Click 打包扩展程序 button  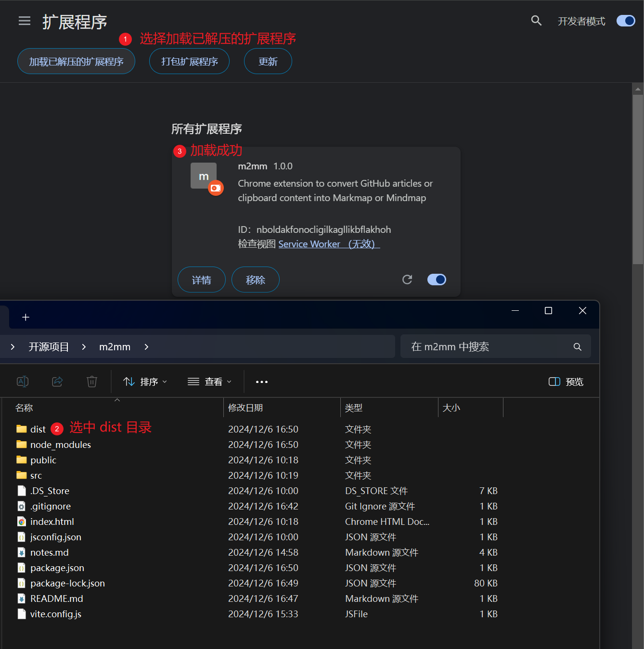[189, 62]
